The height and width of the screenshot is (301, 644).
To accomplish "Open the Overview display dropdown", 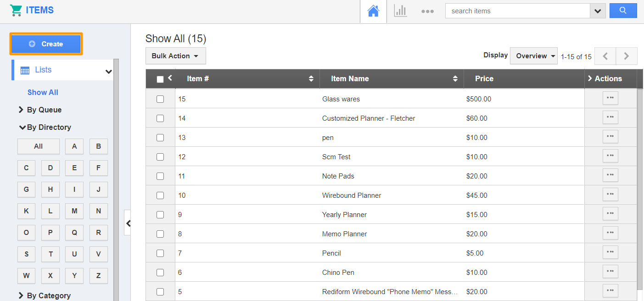I will click(x=533, y=56).
